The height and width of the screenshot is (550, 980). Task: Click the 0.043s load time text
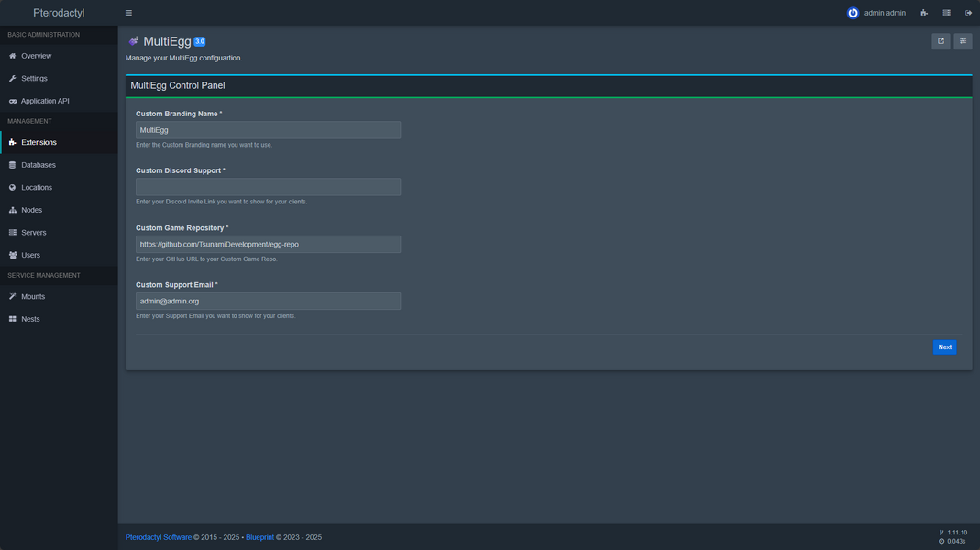point(956,541)
